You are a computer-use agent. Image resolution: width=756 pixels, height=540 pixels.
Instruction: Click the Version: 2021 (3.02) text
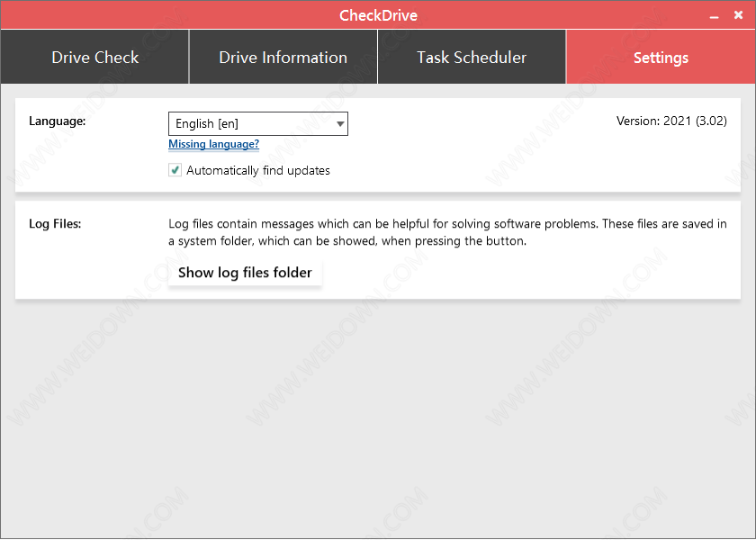(671, 121)
